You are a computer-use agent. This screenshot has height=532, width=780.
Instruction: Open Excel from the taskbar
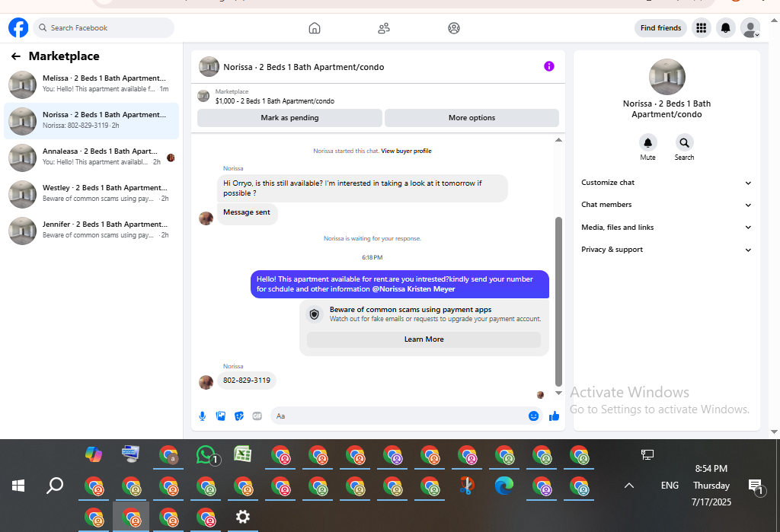click(243, 454)
